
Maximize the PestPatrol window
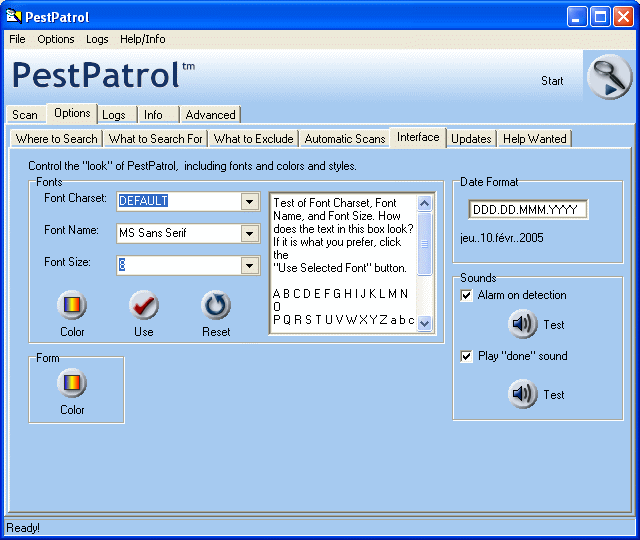pos(600,17)
